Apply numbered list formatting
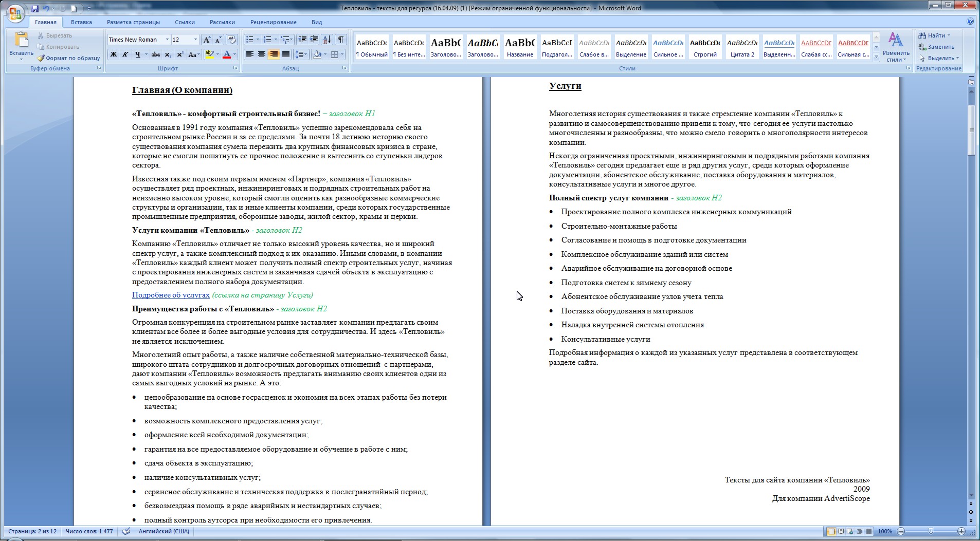This screenshot has width=980, height=541. pos(267,40)
